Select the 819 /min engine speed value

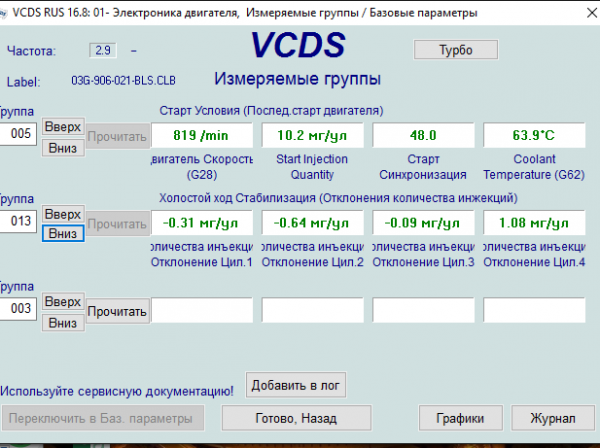pos(201,134)
